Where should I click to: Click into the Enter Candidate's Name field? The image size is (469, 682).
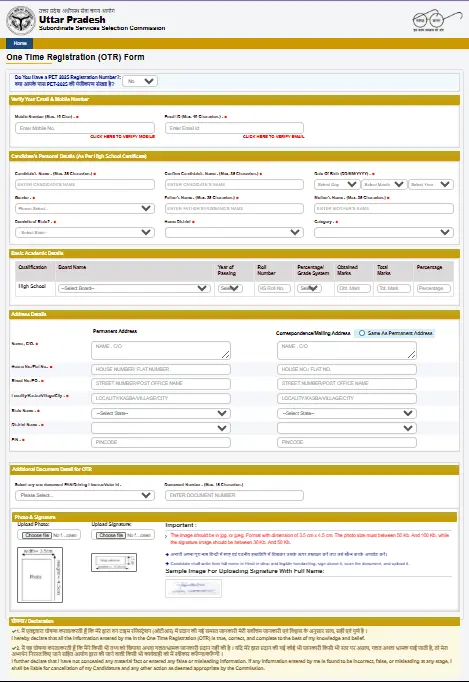click(x=85, y=184)
